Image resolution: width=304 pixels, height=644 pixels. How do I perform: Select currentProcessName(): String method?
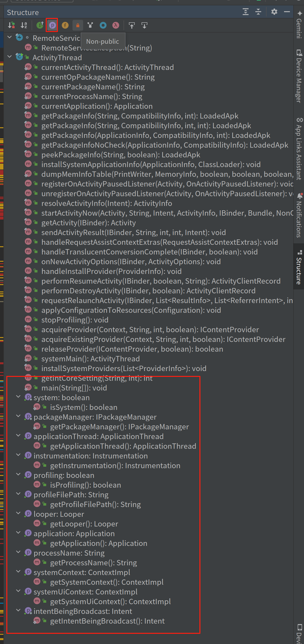coord(92,96)
